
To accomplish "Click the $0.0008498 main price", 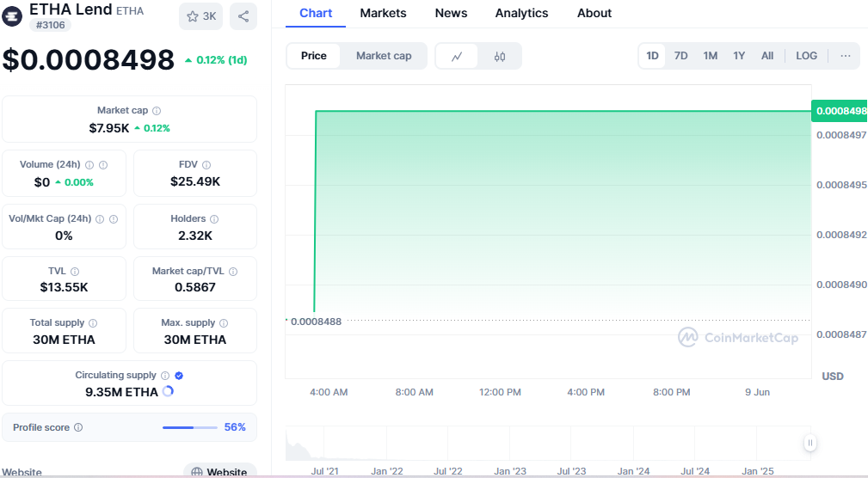I will pos(89,60).
